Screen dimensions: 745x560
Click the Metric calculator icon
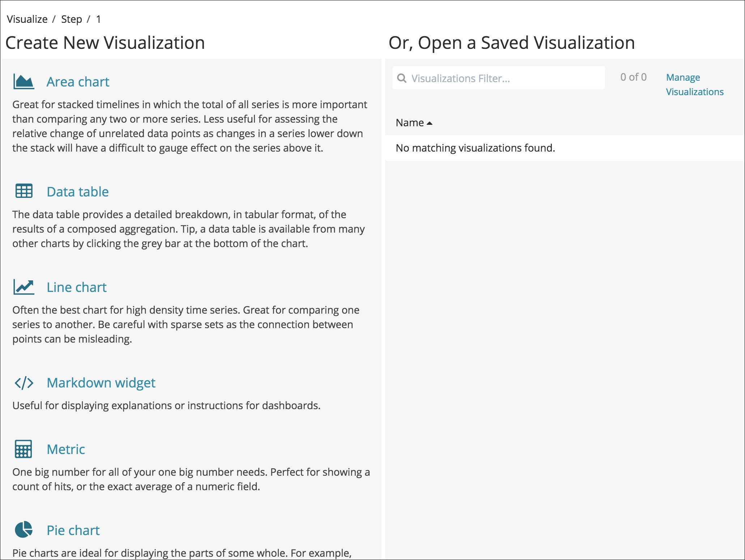click(x=24, y=449)
